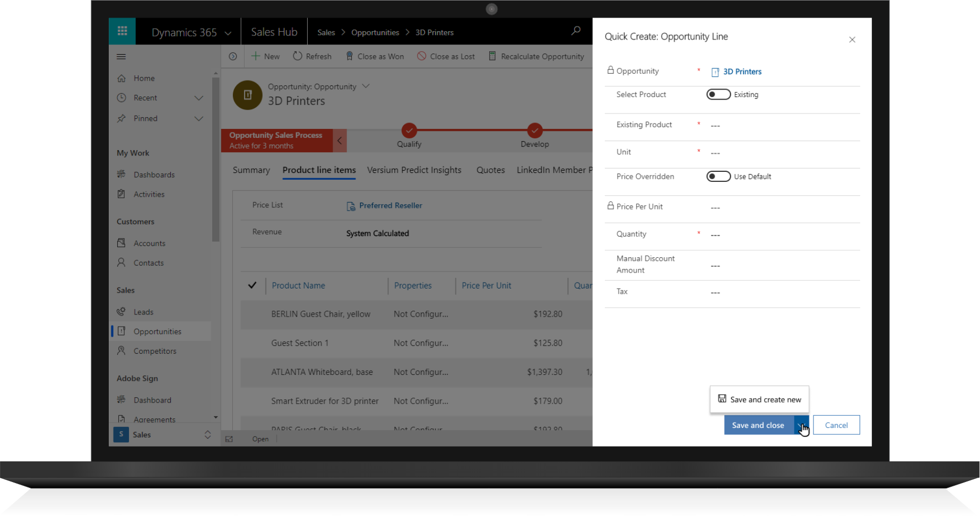Open the Save and close dropdown arrow
This screenshot has width=980, height=516.
[802, 425]
